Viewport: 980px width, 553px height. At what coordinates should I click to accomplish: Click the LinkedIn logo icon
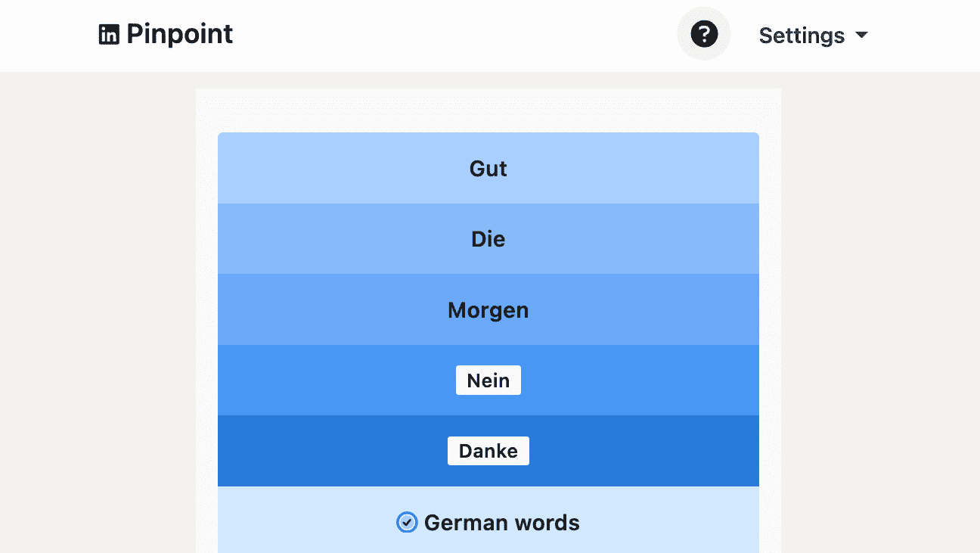pos(109,35)
